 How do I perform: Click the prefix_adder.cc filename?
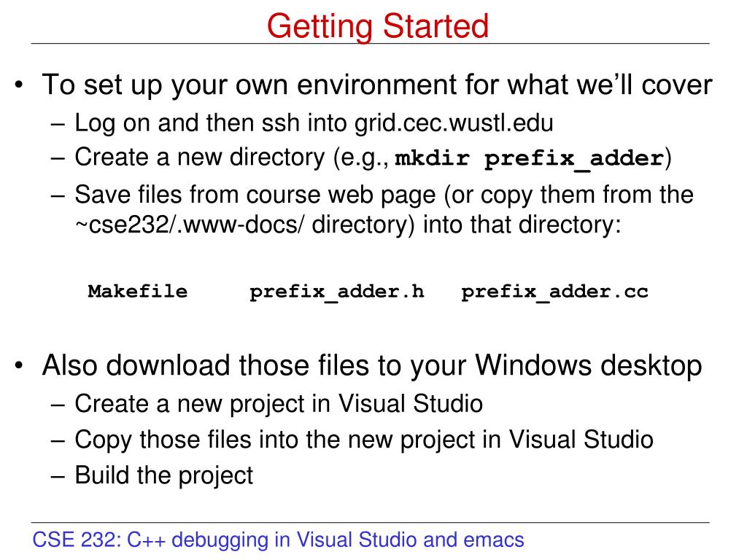[554, 292]
